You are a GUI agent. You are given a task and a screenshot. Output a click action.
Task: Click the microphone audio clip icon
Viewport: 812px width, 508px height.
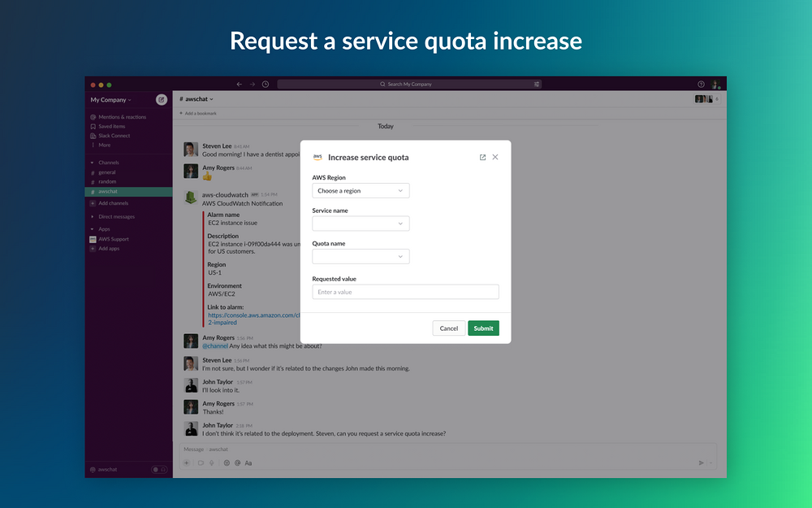pyautogui.click(x=212, y=463)
